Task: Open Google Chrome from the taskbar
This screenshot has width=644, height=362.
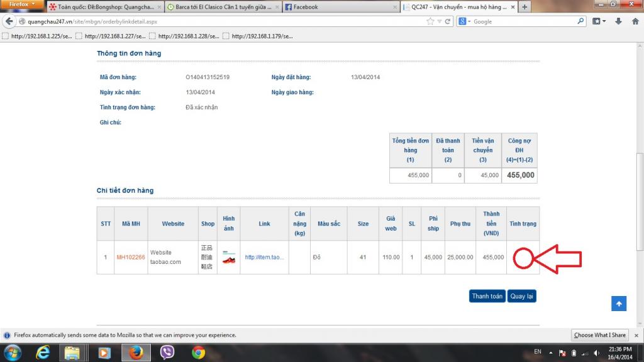Action: click(x=198, y=353)
